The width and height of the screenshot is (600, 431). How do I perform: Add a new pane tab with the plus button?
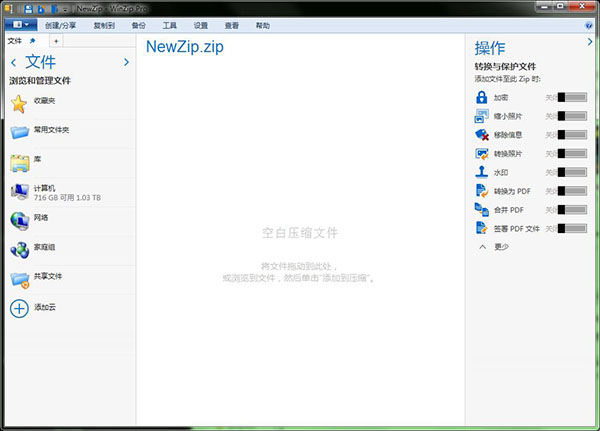(x=56, y=41)
